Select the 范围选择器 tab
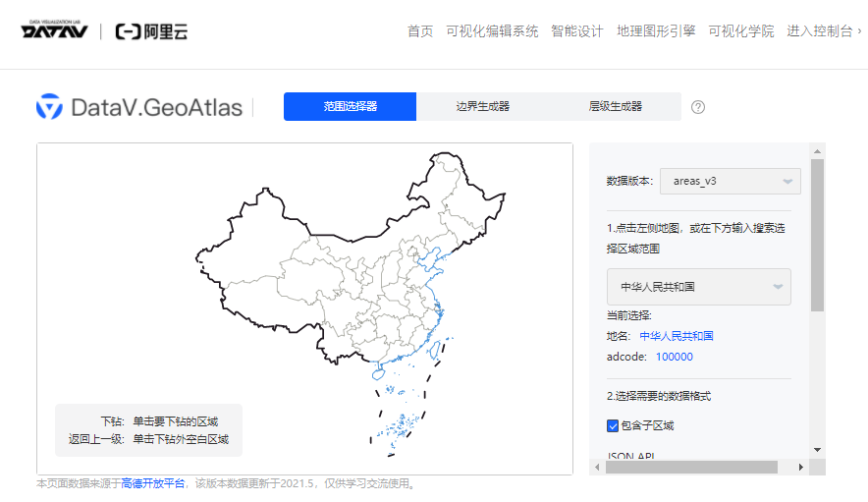The width and height of the screenshot is (868, 502). tap(350, 106)
